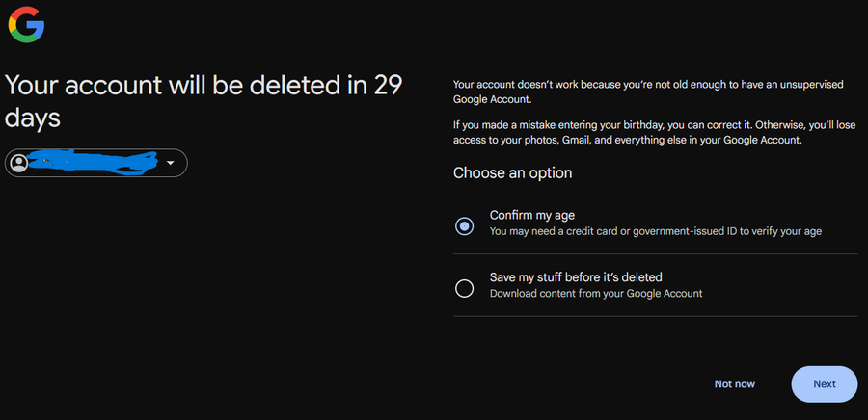The image size is (868, 420).
Task: Click the "Choose an option" heading
Action: (512, 172)
